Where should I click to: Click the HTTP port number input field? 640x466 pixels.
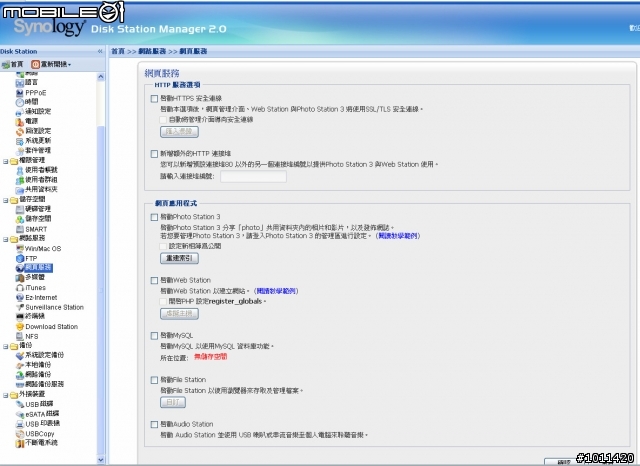[253, 177]
